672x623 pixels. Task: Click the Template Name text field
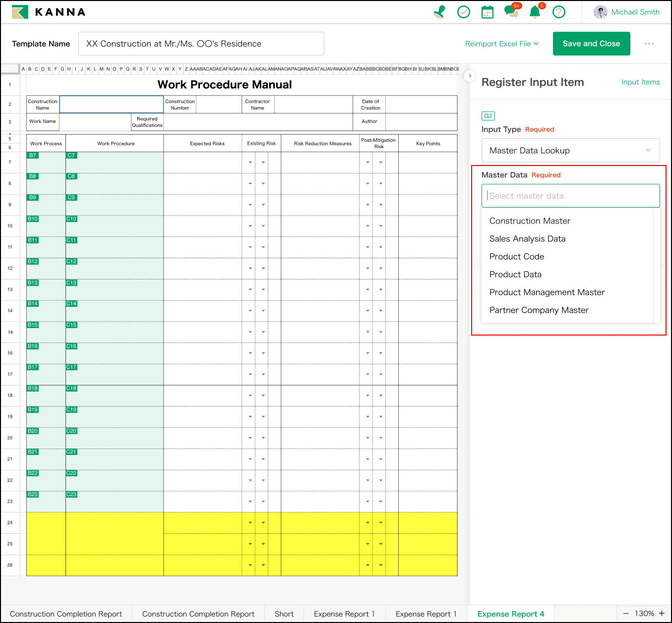pyautogui.click(x=201, y=44)
